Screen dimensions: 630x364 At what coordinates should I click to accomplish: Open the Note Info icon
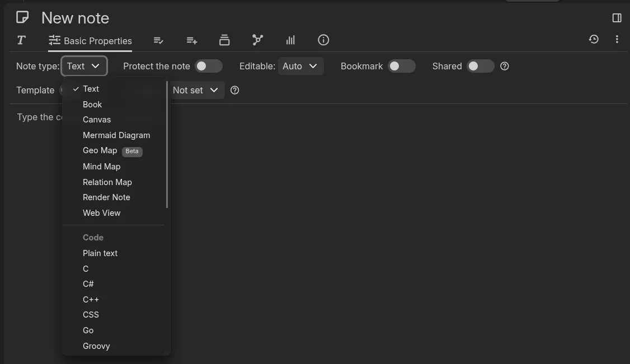click(323, 40)
